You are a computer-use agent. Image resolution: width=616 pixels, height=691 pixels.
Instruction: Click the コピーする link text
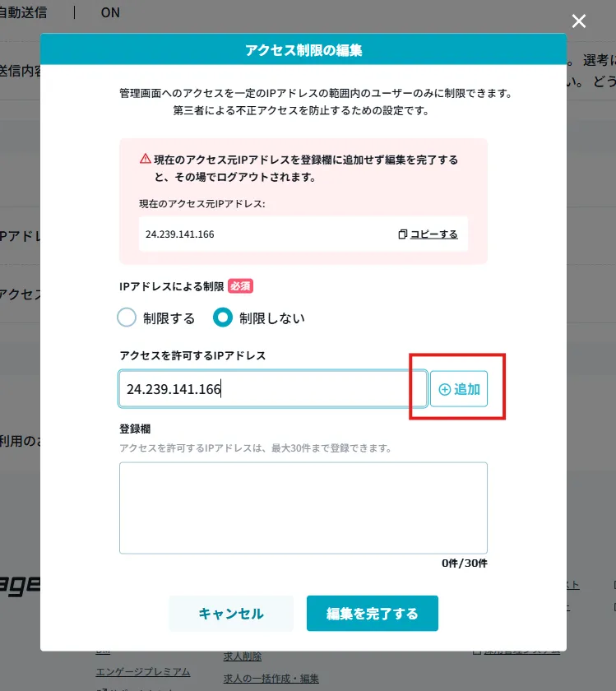tap(434, 234)
